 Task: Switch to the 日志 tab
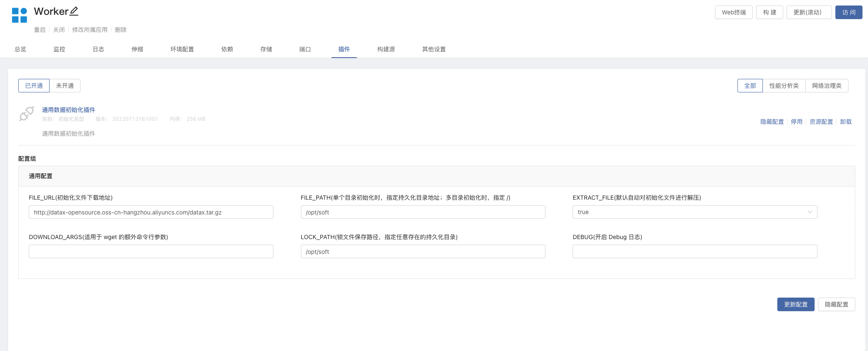98,49
